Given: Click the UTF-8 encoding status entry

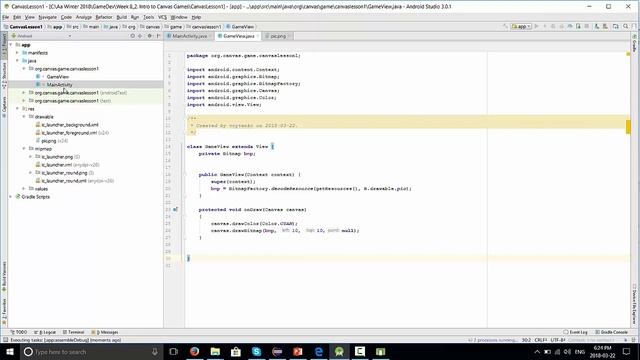Looking at the screenshot, I should click(x=558, y=340).
